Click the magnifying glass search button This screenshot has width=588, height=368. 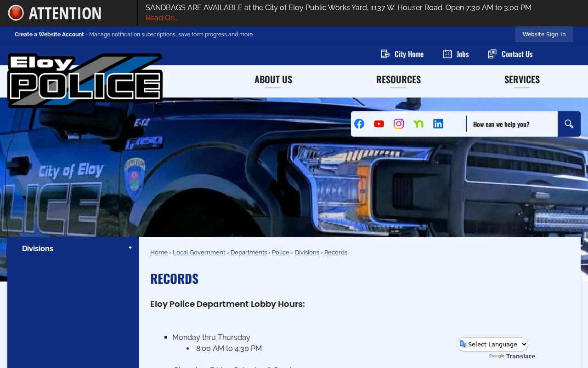pos(569,124)
